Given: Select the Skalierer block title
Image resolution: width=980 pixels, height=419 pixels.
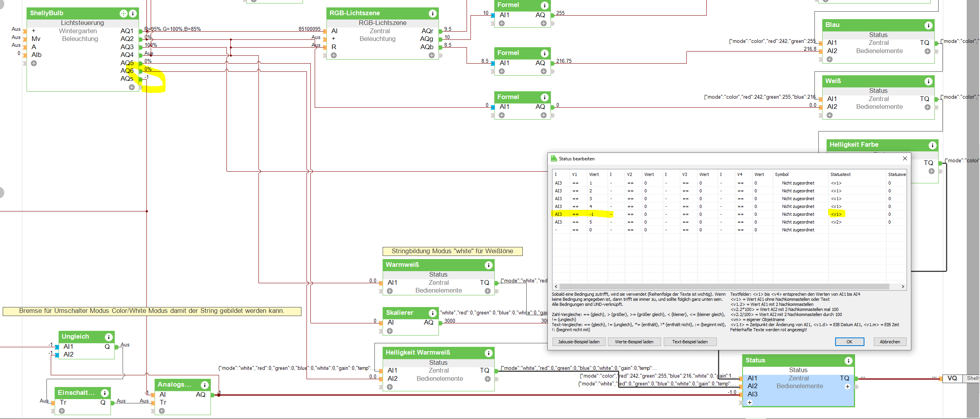Looking at the screenshot, I should pyautogui.click(x=399, y=313).
